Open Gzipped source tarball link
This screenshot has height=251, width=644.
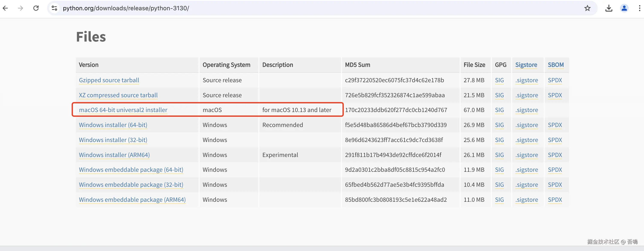(109, 80)
